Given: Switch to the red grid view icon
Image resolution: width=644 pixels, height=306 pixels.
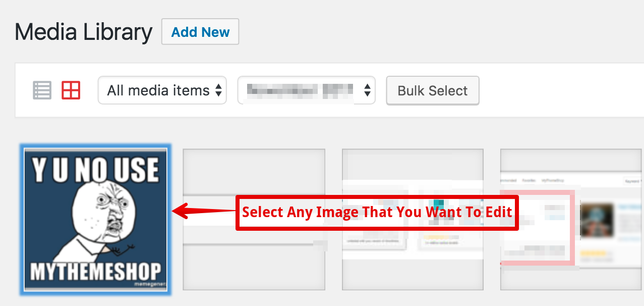Looking at the screenshot, I should click(71, 91).
